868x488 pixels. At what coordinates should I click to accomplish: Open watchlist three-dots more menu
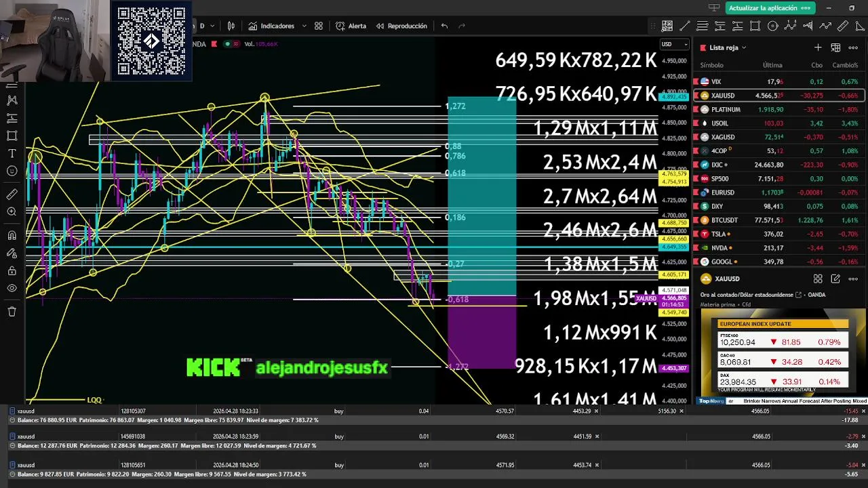point(853,47)
